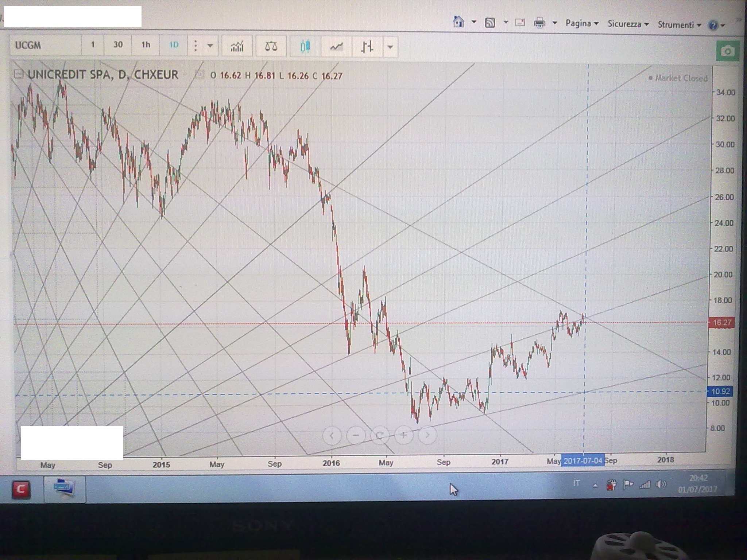Expand the chart style dropdown arrow
Viewport: 747px width, 560px height.
390,47
